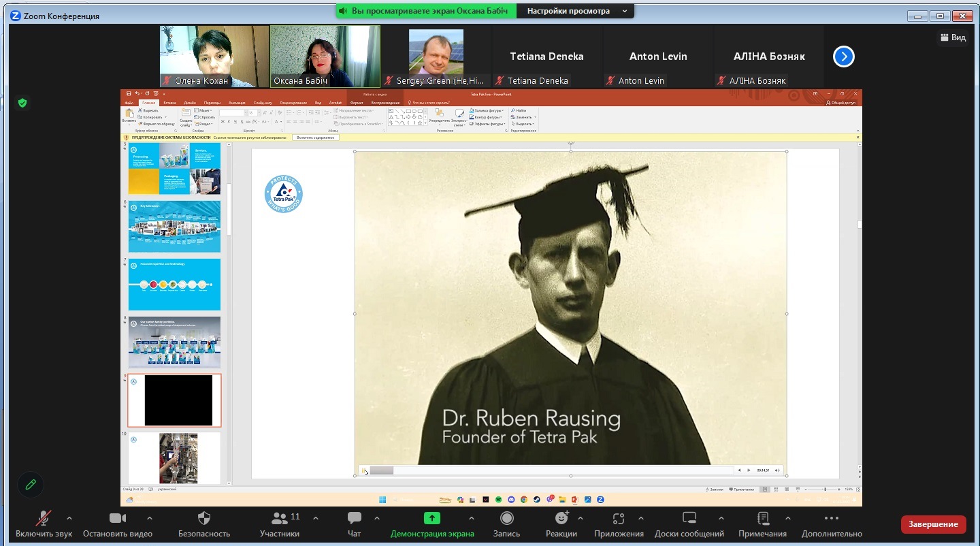Viewport: 980px width, 546px height.
Task: Click the red Завершение button
Action: pyautogui.click(x=933, y=524)
